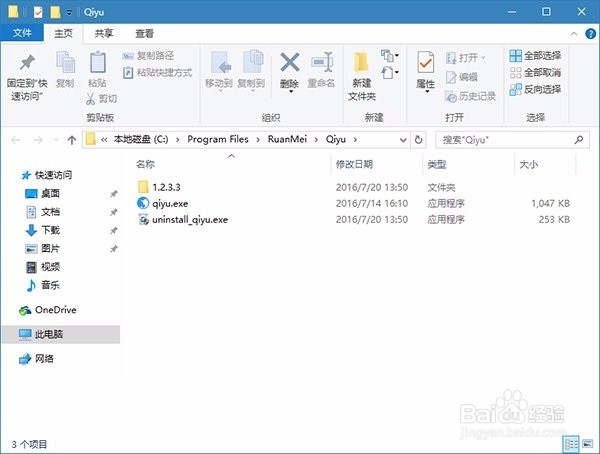Click the Forward navigation arrow

point(38,140)
